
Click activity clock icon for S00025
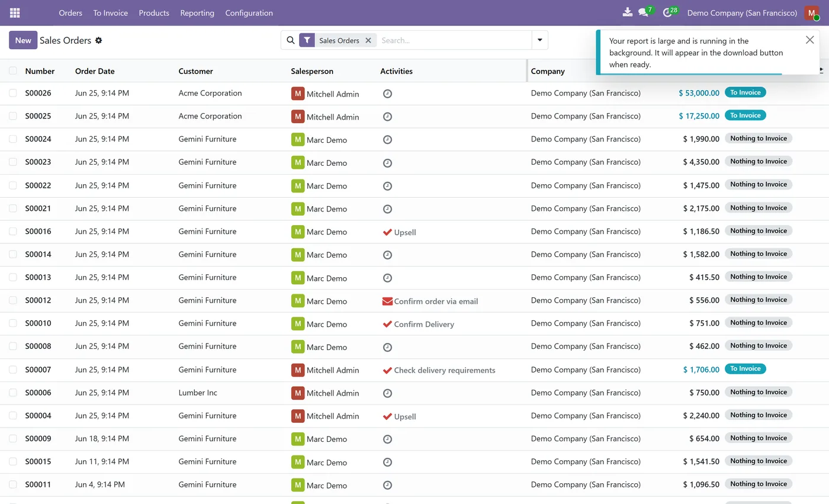(x=387, y=117)
